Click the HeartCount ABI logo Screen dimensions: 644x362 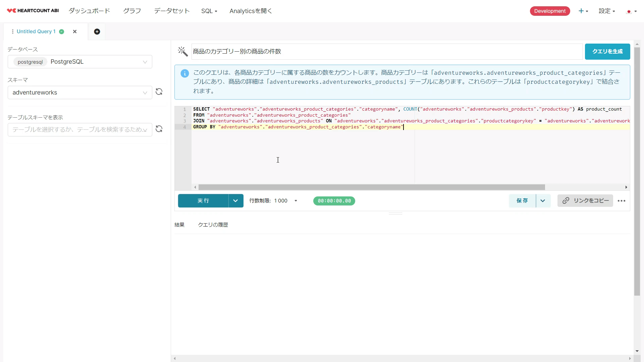coord(33,11)
